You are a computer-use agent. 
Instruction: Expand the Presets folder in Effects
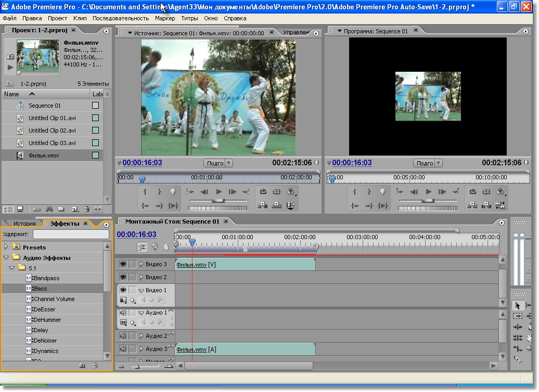[x=6, y=246]
